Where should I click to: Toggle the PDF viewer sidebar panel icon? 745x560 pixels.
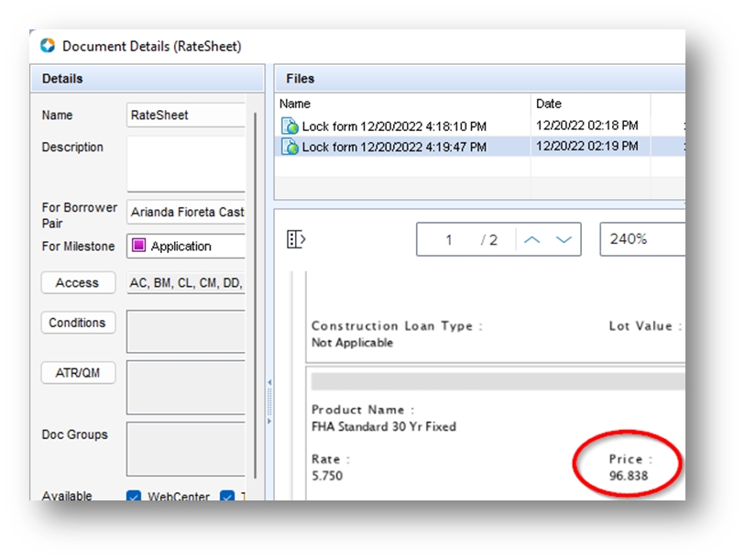click(x=296, y=239)
